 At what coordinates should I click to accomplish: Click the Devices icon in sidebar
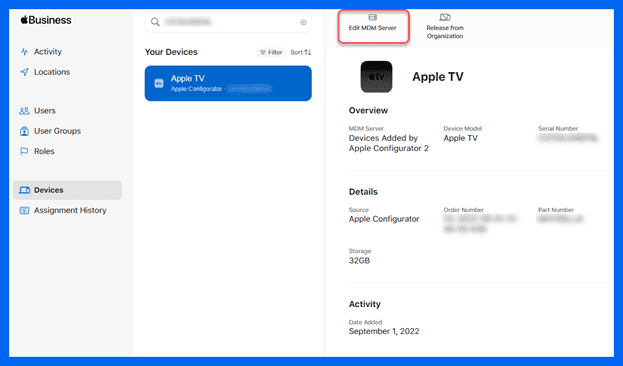coord(24,190)
